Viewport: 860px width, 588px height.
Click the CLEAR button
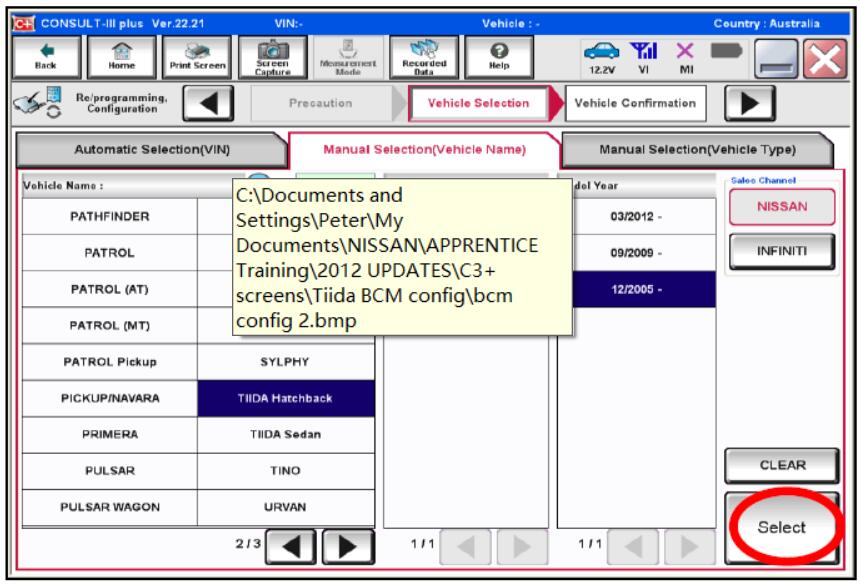tap(782, 465)
